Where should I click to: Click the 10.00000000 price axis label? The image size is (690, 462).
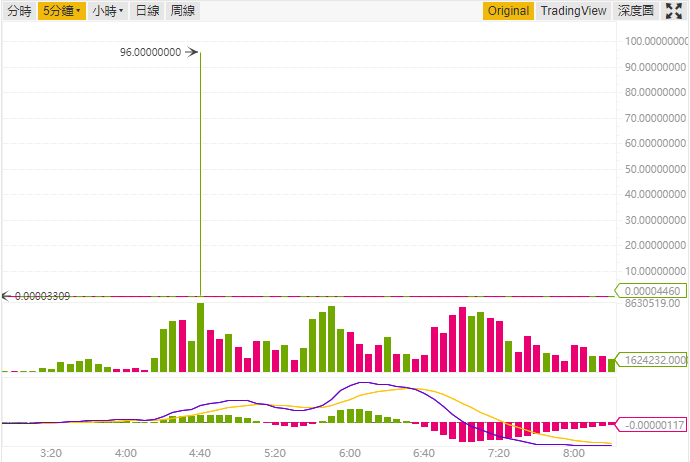tap(655, 271)
